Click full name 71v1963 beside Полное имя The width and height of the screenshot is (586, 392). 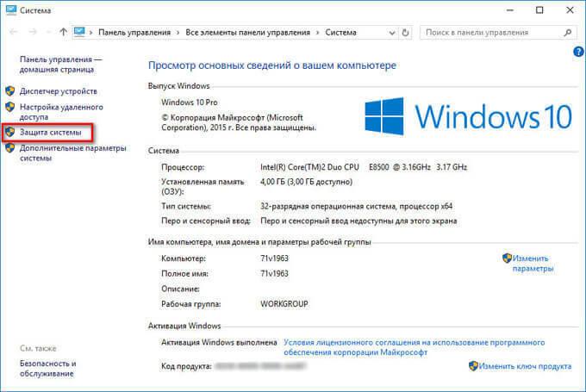(x=274, y=274)
